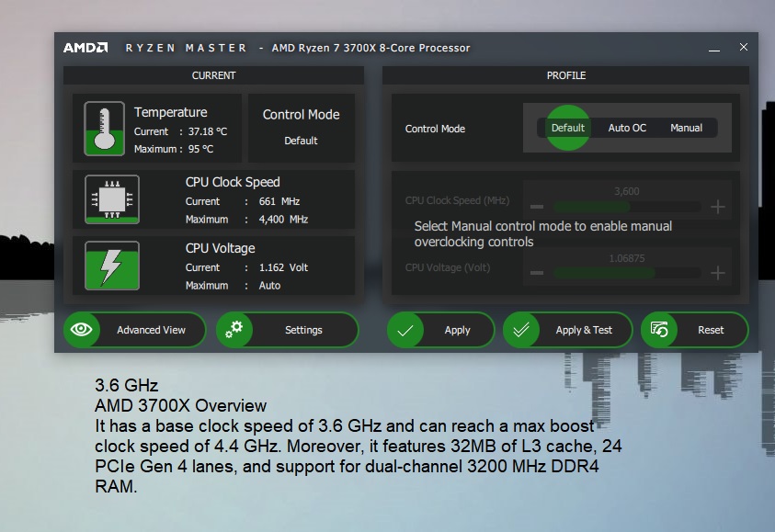775x532 pixels.
Task: Click the 3,600 clock speed slider value
Action: pos(627,191)
